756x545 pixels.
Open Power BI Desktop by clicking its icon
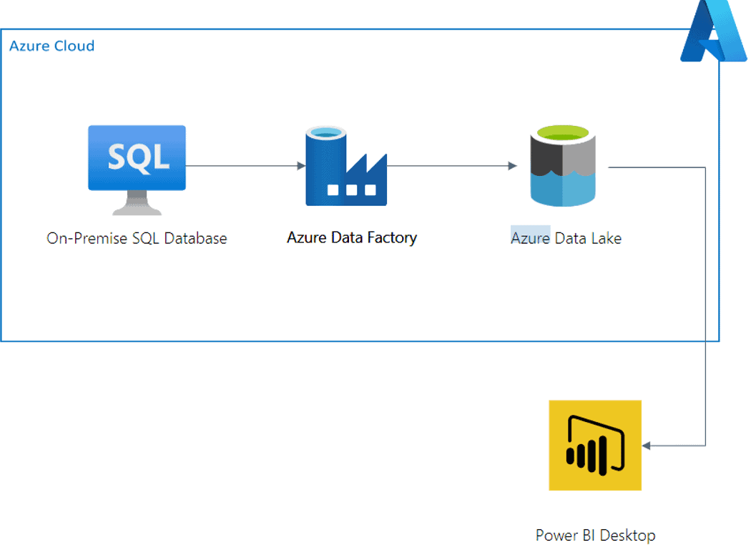point(596,446)
